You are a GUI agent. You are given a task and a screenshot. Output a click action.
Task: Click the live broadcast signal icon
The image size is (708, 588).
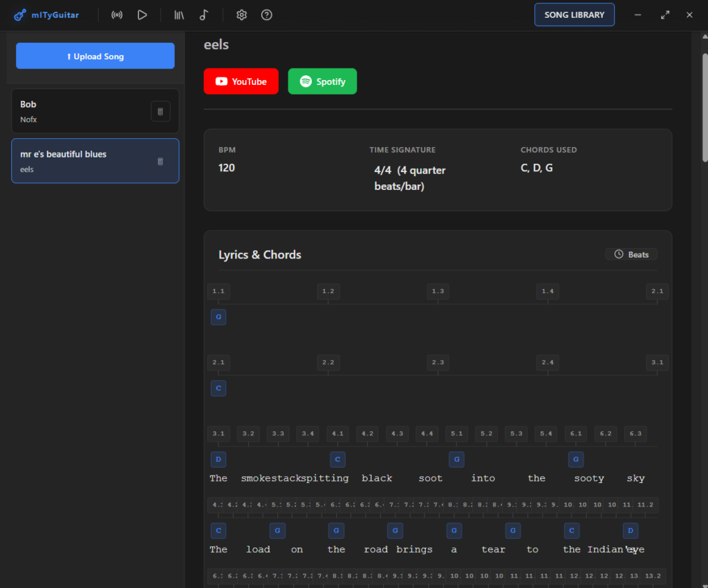(117, 15)
